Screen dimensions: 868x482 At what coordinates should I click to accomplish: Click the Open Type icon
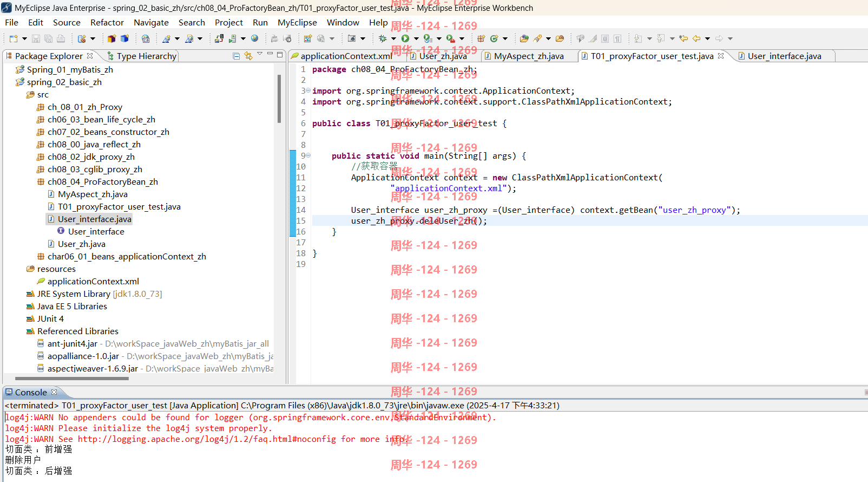(524, 38)
